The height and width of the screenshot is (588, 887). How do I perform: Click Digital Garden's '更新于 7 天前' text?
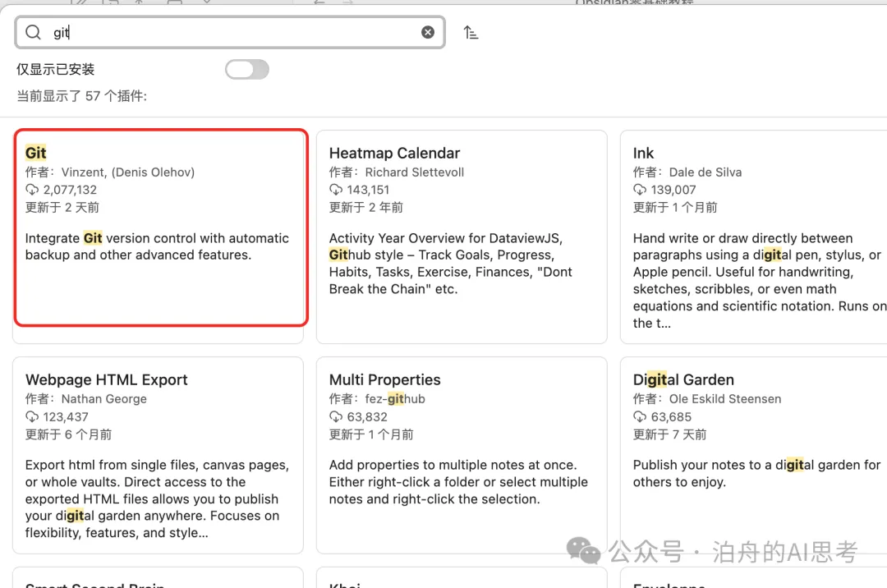pos(670,434)
